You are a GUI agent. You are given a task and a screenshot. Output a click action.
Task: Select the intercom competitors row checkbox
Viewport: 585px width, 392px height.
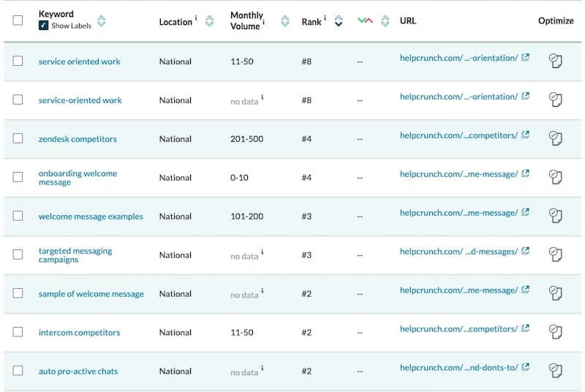(x=18, y=332)
